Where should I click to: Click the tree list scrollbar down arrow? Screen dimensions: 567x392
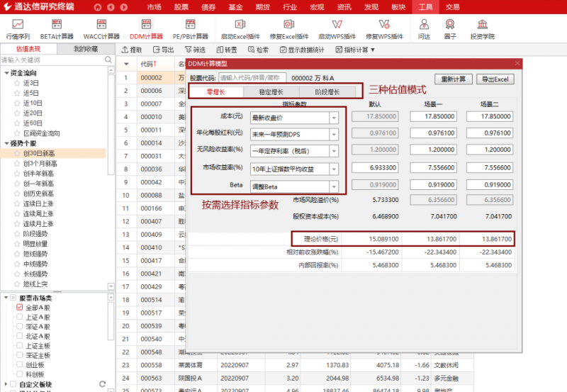pyautogui.click(x=111, y=286)
